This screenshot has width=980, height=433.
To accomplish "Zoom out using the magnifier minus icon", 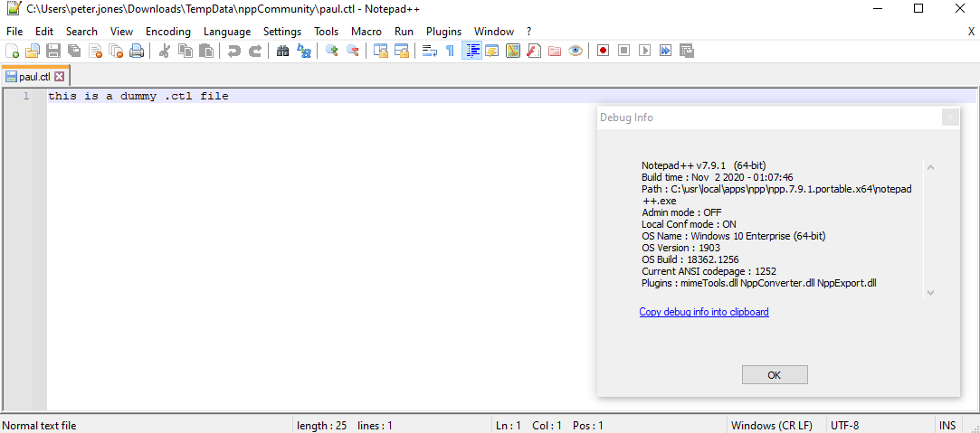I will click(x=353, y=52).
